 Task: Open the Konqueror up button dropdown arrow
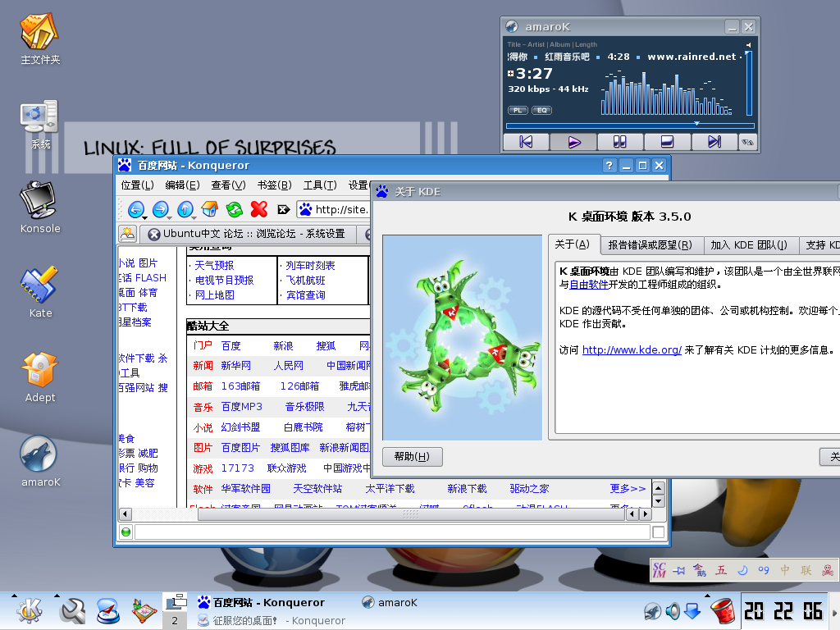(194, 218)
